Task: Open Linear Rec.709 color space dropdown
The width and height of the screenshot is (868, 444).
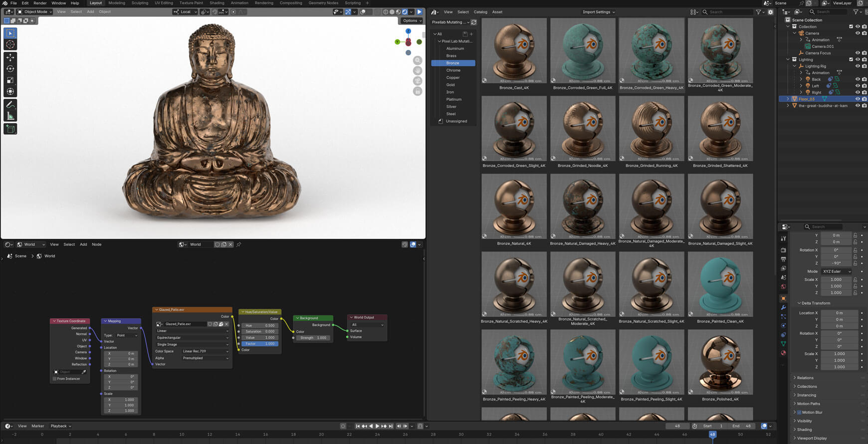Action: click(205, 351)
